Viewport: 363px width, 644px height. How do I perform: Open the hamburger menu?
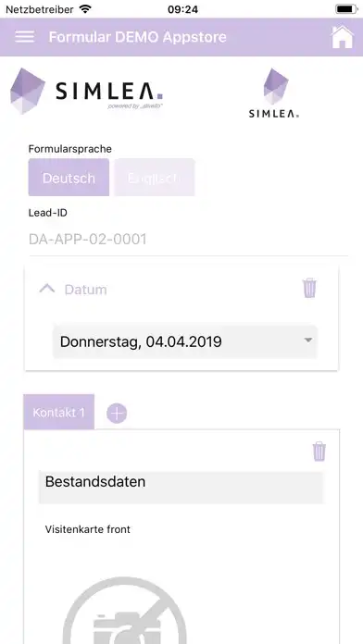coord(25,37)
